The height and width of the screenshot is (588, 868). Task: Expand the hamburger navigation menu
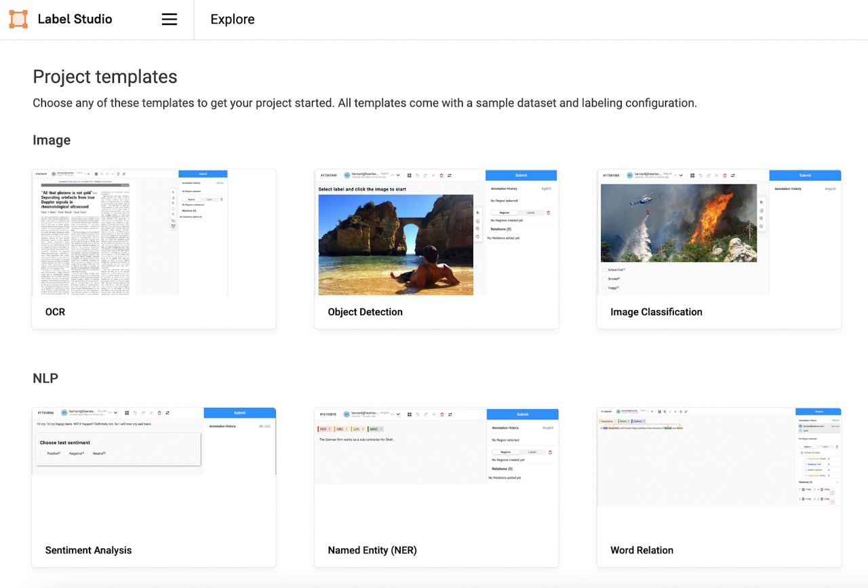pyautogui.click(x=169, y=19)
